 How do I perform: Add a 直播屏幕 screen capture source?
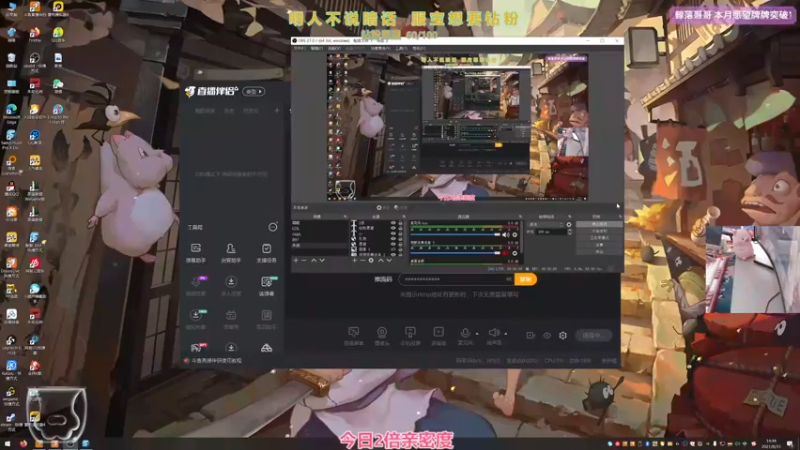pyautogui.click(x=353, y=336)
